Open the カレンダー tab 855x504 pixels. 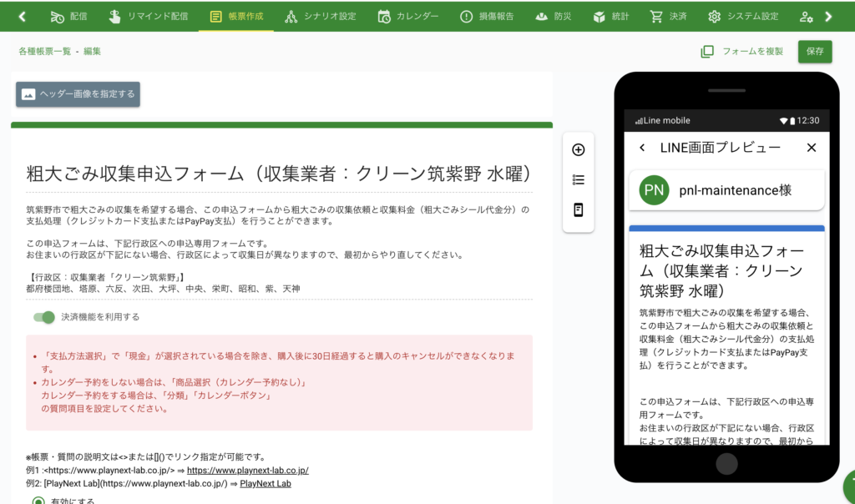coord(407,17)
